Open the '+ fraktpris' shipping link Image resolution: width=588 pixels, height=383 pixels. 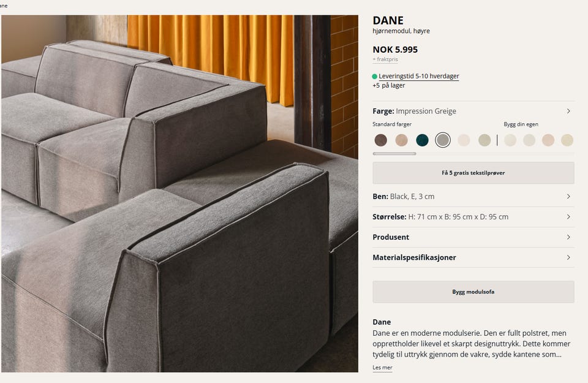[x=385, y=59]
